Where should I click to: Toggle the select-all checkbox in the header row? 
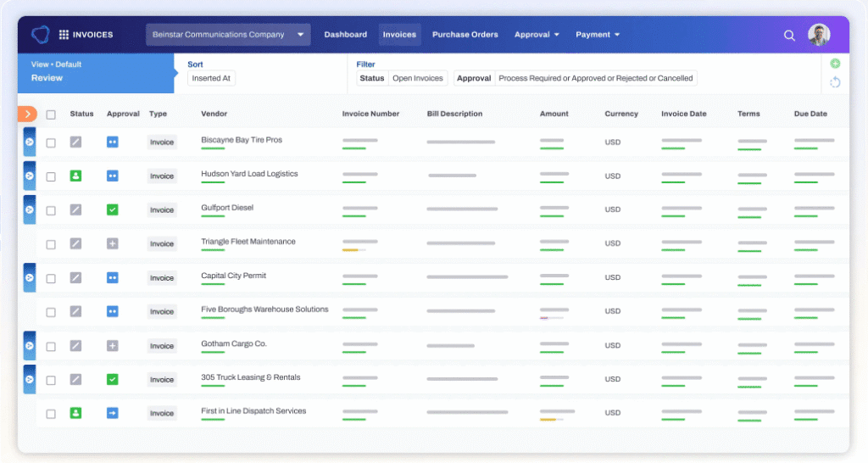coord(51,114)
